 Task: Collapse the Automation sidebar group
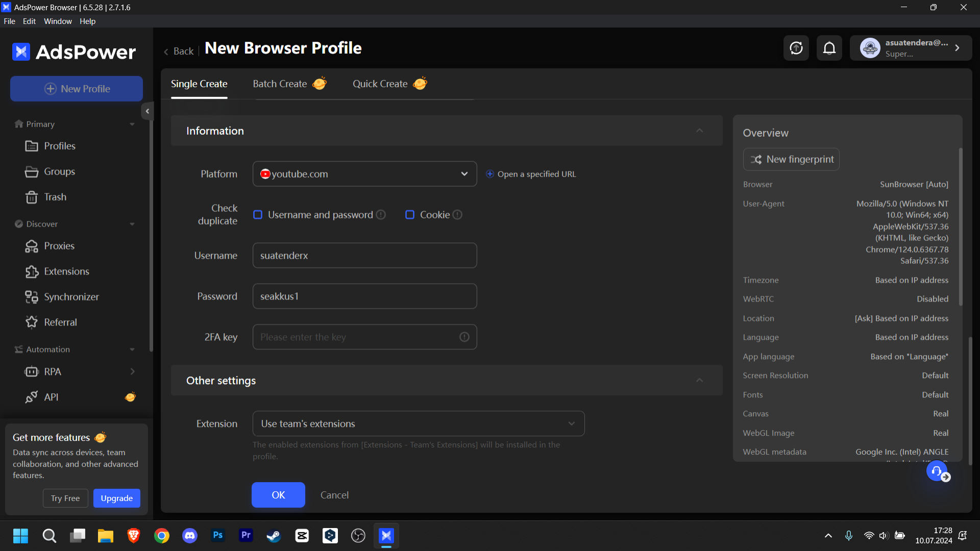tap(132, 349)
